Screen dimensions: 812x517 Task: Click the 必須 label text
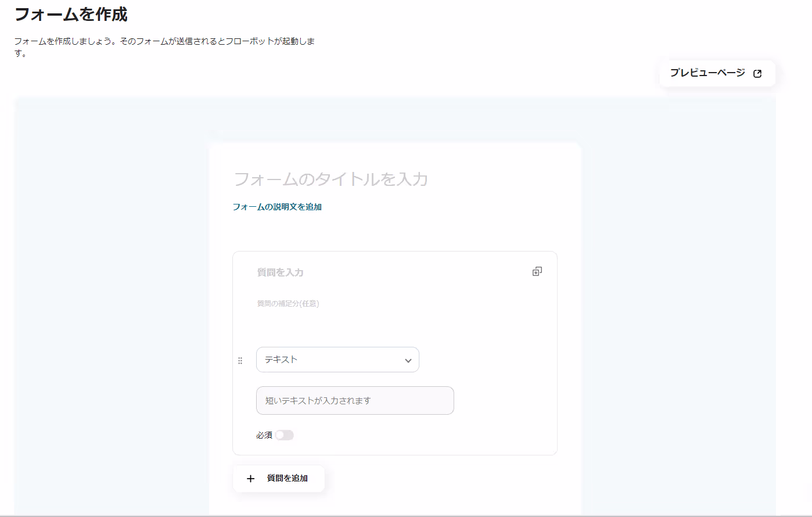click(264, 435)
